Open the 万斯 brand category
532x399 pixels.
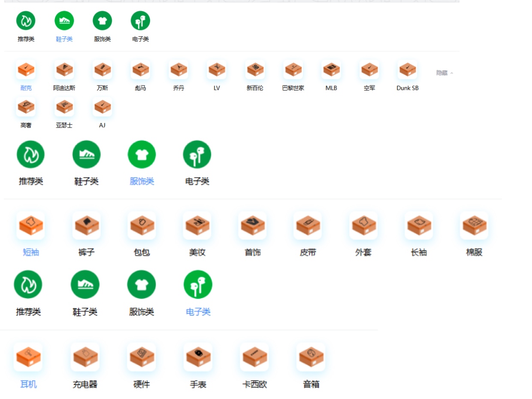(x=103, y=70)
